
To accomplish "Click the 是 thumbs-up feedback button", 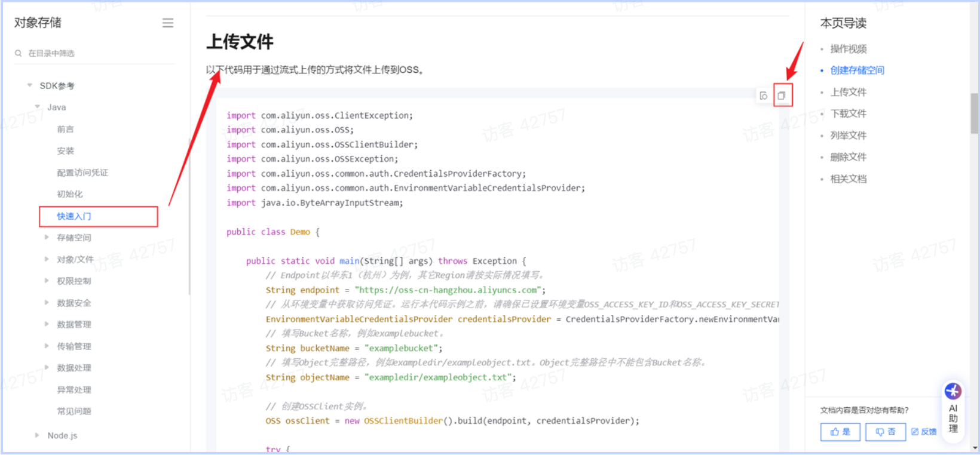I will click(x=840, y=432).
